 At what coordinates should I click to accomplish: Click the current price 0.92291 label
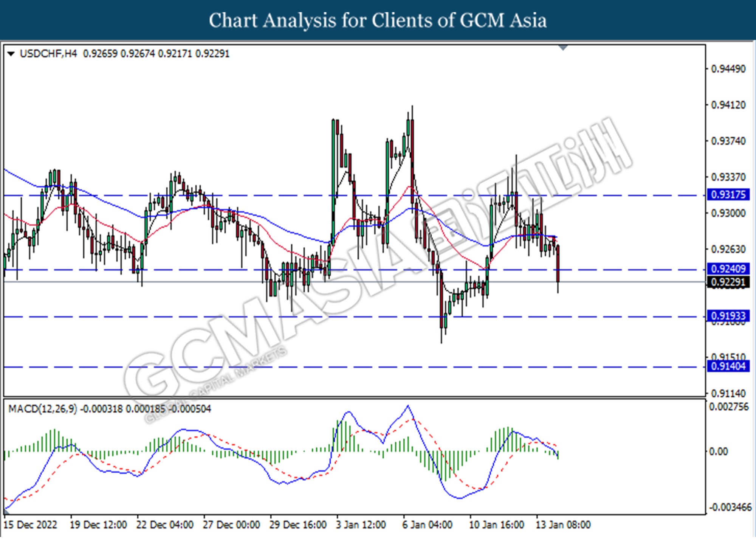(728, 282)
